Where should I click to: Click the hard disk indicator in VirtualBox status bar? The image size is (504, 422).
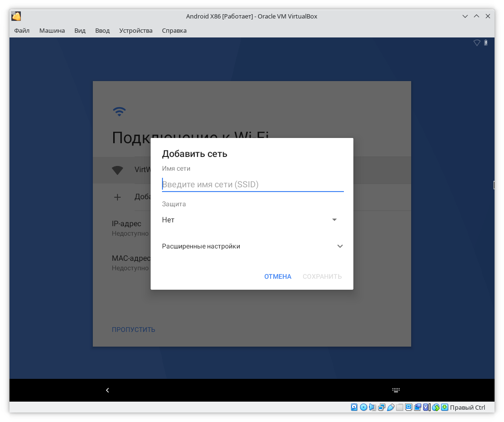tap(354, 407)
